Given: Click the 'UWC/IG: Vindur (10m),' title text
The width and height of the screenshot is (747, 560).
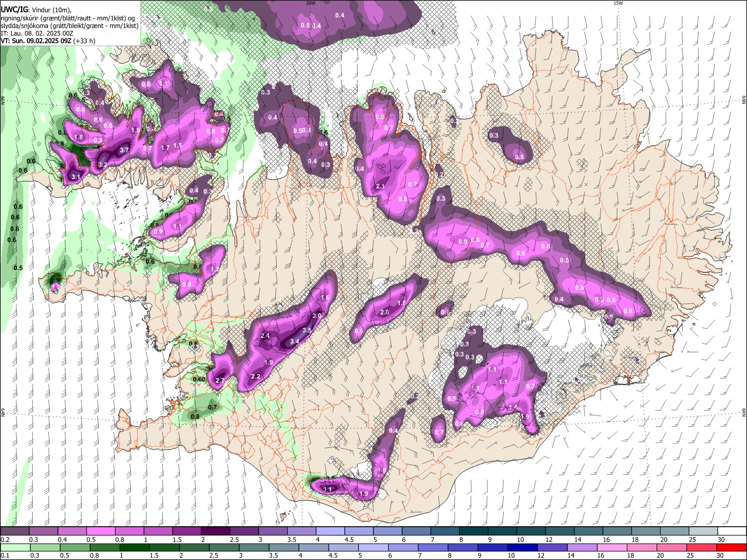Looking at the screenshot, I should pyautogui.click(x=36, y=9).
